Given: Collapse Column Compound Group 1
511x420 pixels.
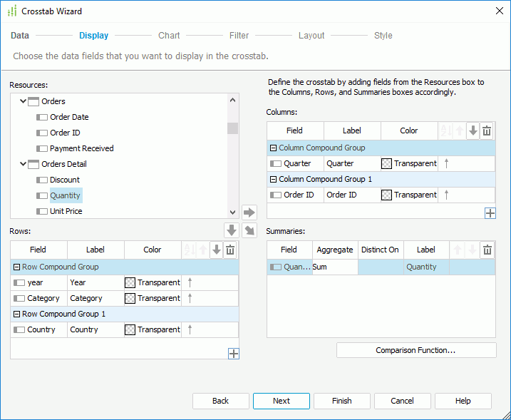Looking at the screenshot, I should click(273, 180).
